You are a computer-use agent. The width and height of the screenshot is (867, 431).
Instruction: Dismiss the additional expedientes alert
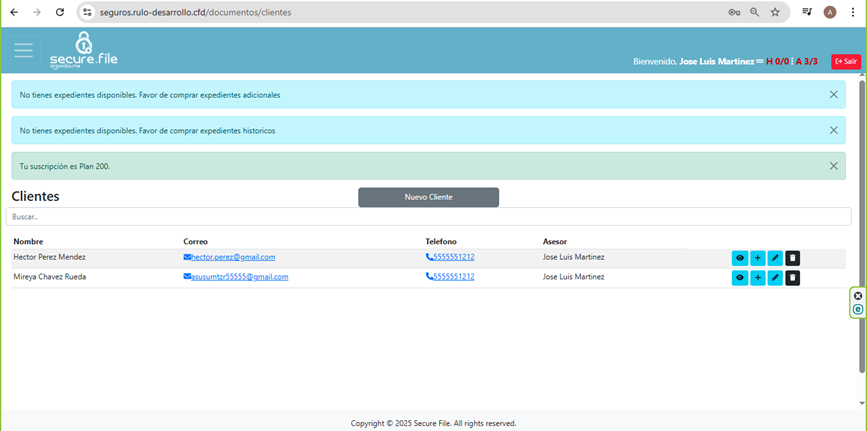pos(834,95)
